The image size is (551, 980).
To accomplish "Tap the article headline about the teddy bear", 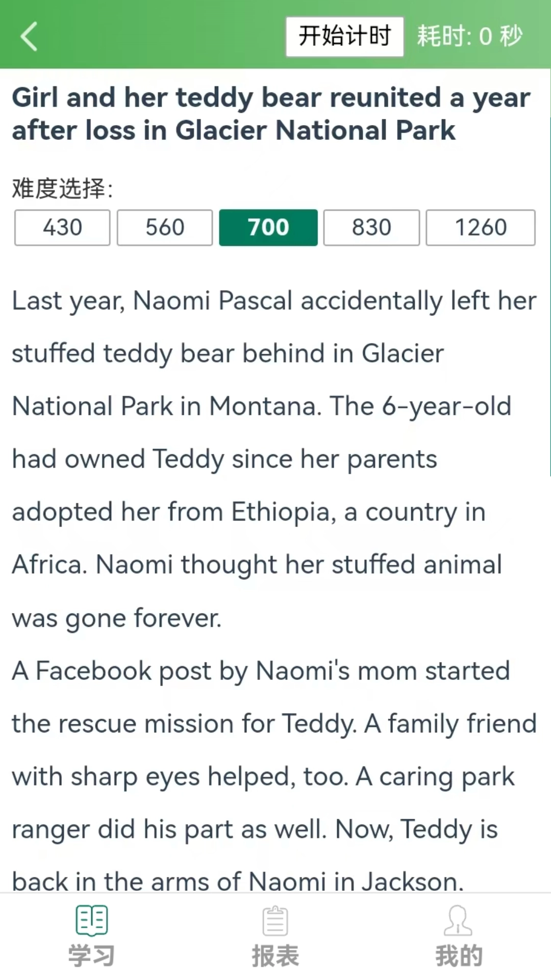I will 270,113.
